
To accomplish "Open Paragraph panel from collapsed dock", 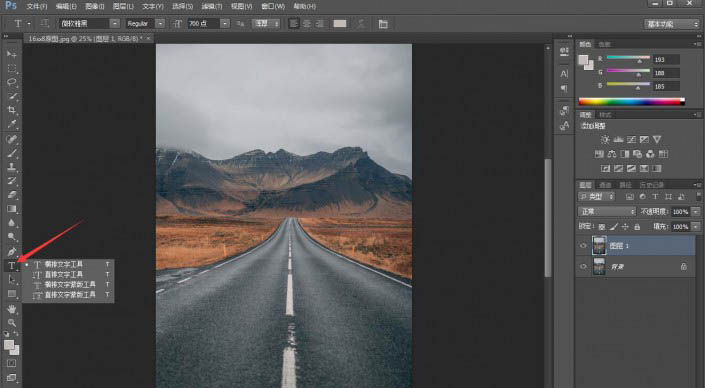I will (564, 89).
